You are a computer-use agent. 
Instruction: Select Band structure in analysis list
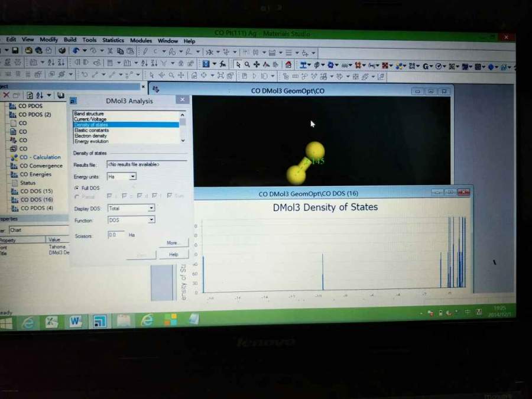[126, 113]
